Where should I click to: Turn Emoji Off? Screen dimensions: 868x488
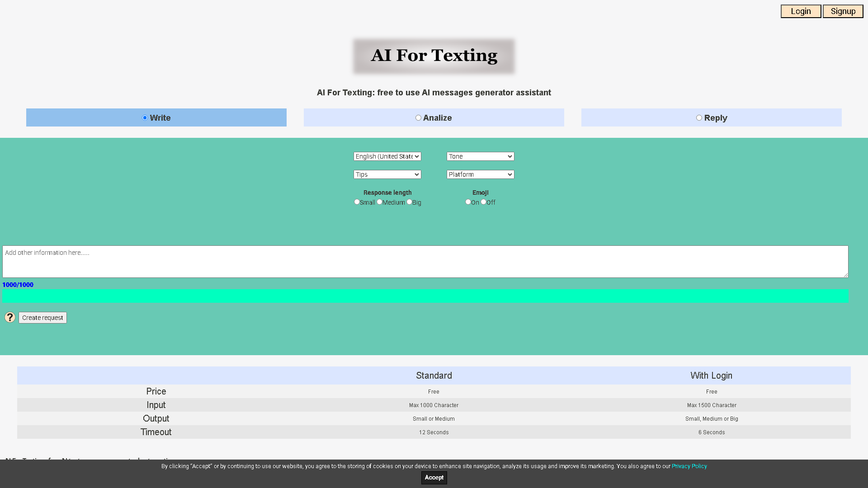(x=483, y=202)
